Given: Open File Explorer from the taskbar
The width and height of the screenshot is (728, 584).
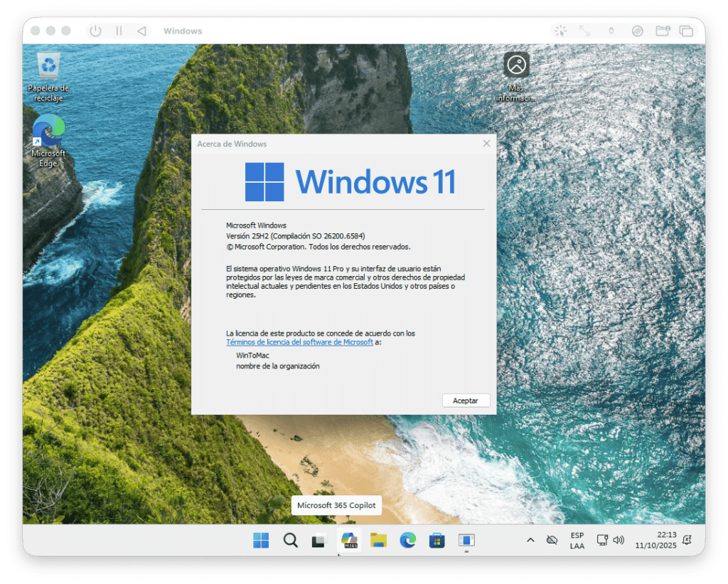Looking at the screenshot, I should (378, 541).
